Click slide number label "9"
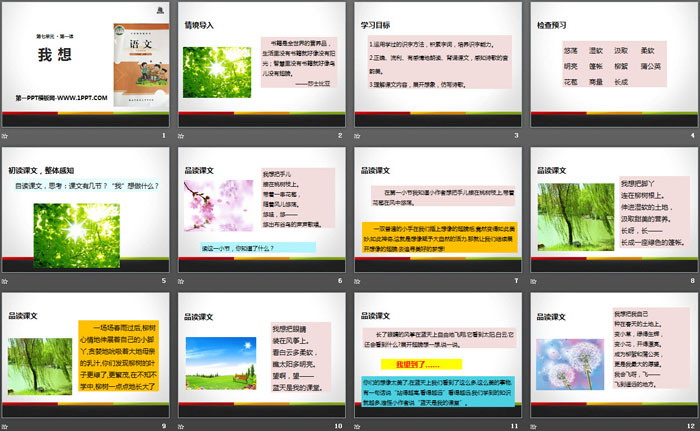700x431 pixels. tap(164, 426)
